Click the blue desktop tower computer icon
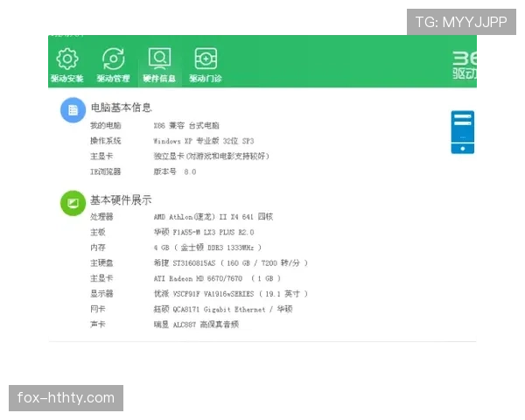 (x=462, y=132)
